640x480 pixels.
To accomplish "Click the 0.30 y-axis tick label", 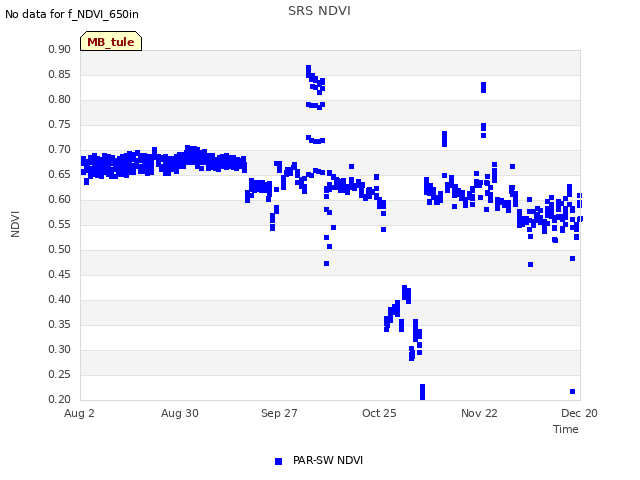I will pyautogui.click(x=60, y=349).
